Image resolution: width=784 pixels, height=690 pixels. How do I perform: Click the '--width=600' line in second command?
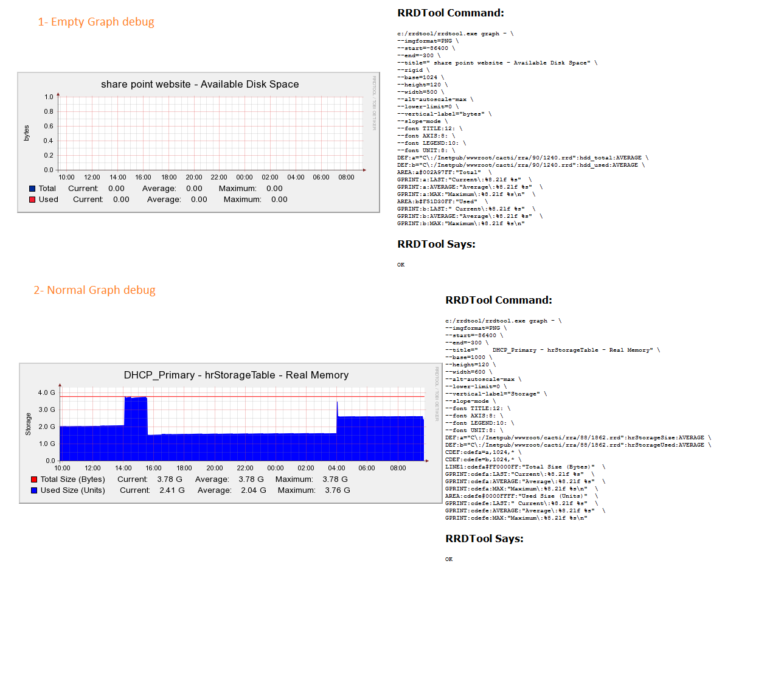pos(468,372)
